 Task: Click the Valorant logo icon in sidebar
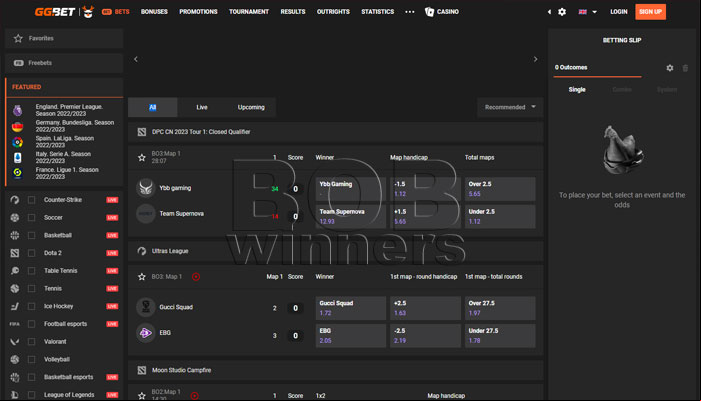15,342
